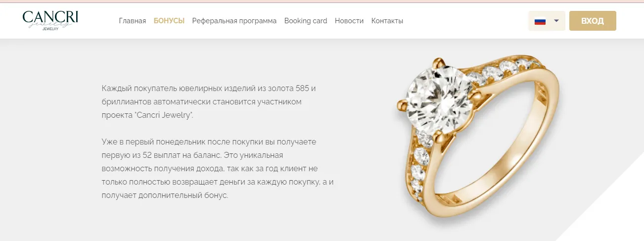
Task: Click the gold ring product image
Action: [477, 138]
